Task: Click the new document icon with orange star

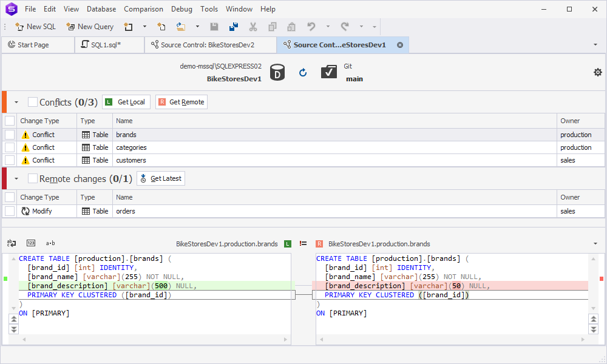Action: tap(161, 27)
